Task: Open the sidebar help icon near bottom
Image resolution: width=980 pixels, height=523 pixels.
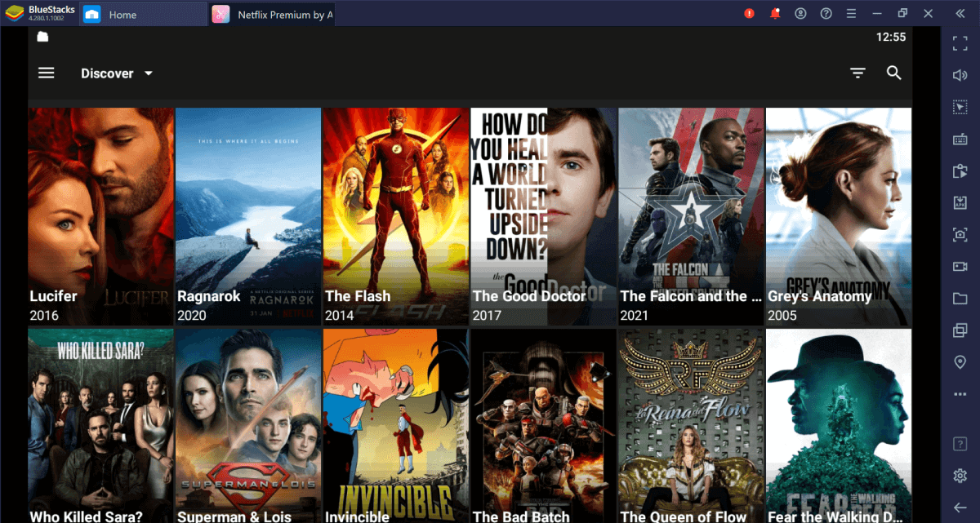Action: click(x=960, y=444)
